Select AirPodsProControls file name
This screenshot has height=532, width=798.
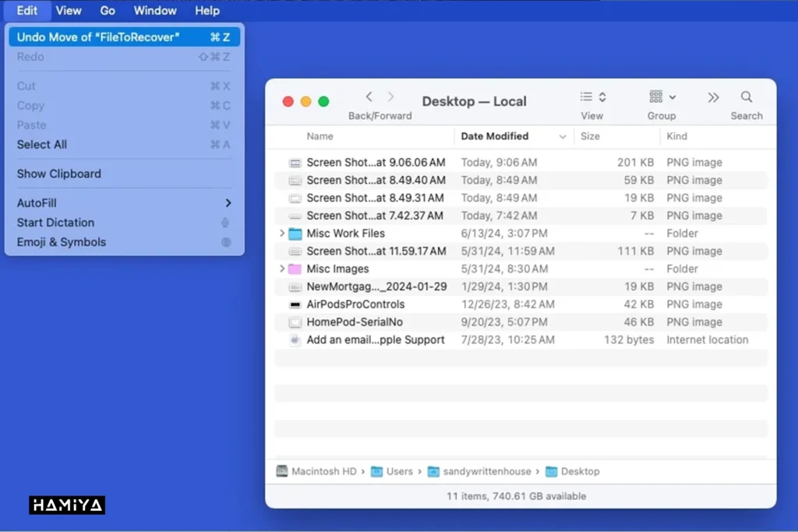point(355,305)
